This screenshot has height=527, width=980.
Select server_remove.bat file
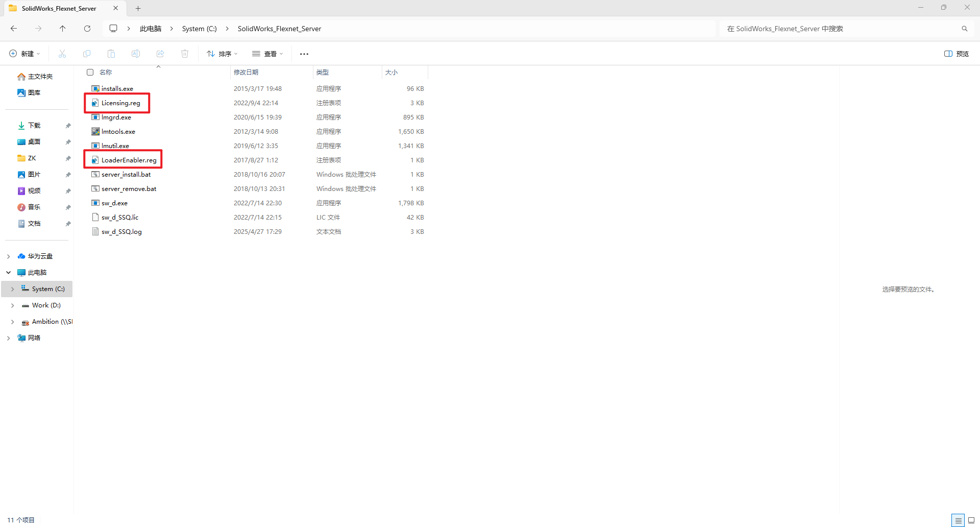[129, 189]
